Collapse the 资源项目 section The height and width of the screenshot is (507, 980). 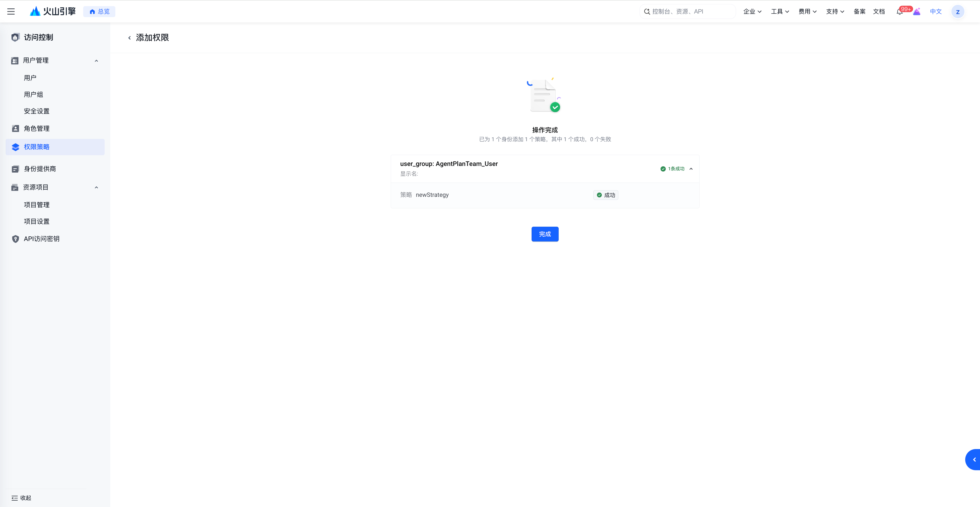[x=96, y=187]
